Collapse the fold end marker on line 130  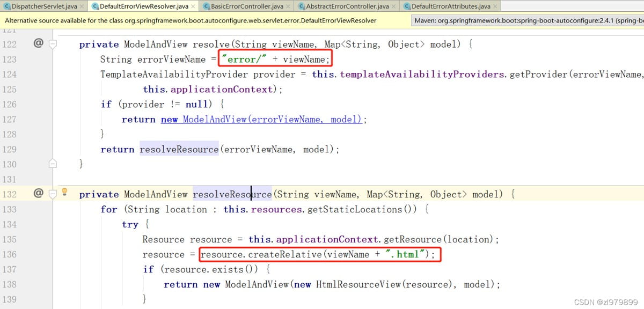click(53, 163)
